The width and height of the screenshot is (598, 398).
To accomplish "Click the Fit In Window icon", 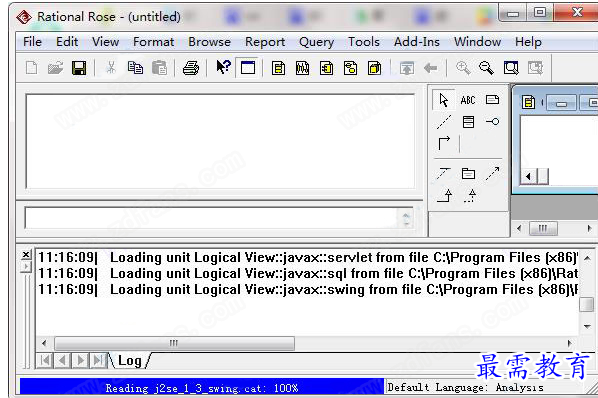I will pos(511,68).
